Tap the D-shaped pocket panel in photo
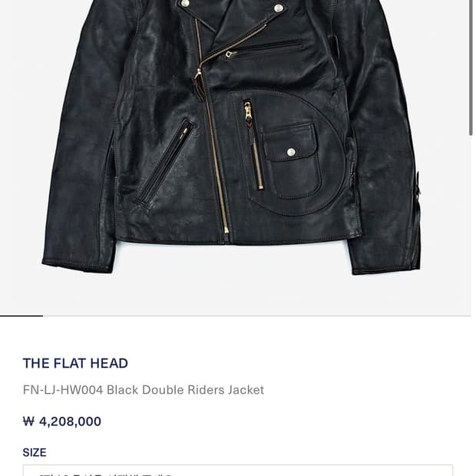Image resolution: width=476 pixels, height=476 pixels. coord(292,154)
